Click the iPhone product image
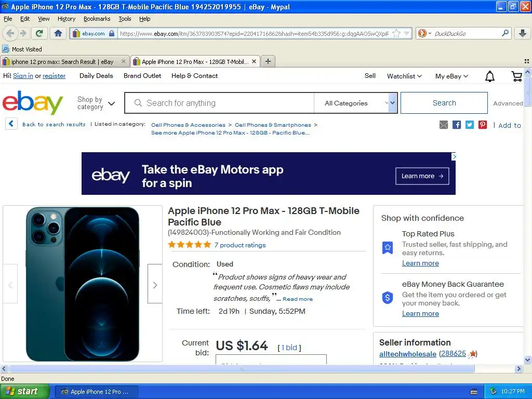The width and height of the screenshot is (532, 399). [83, 284]
